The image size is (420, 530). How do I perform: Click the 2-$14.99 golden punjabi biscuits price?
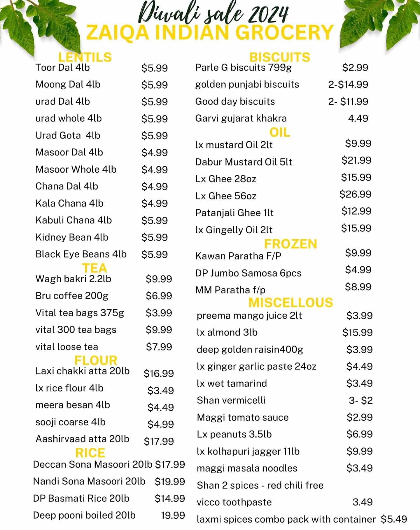[348, 85]
